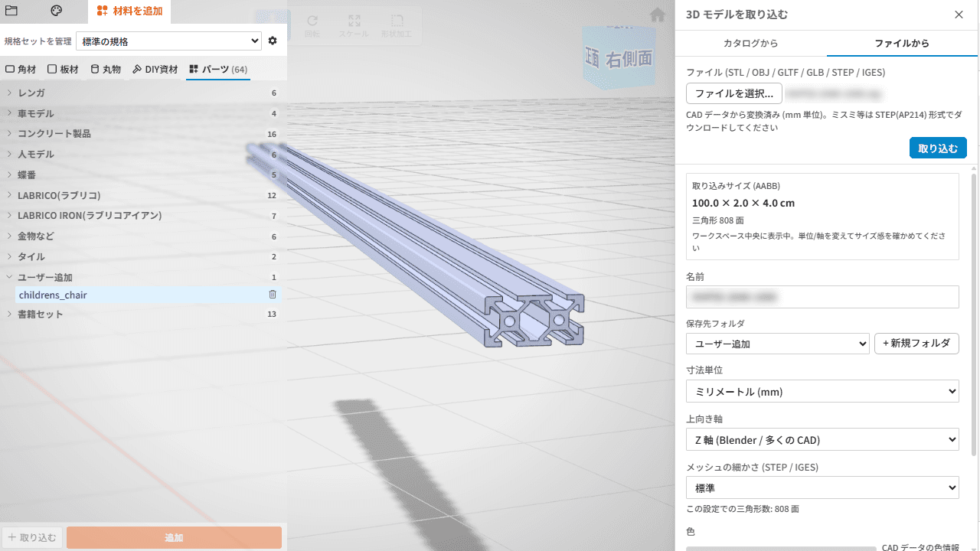The image size is (980, 551).
Task: Click the orange 追加 button
Action: point(174,537)
